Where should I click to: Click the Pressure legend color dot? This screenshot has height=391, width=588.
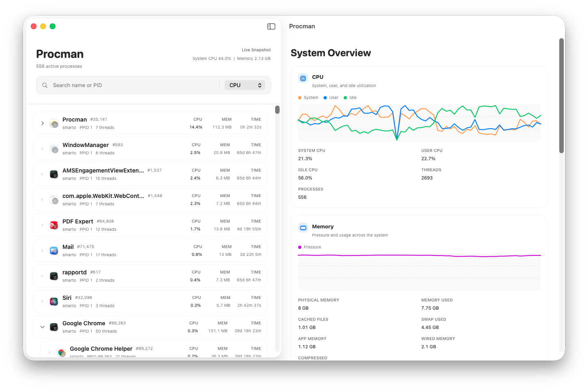click(300, 247)
